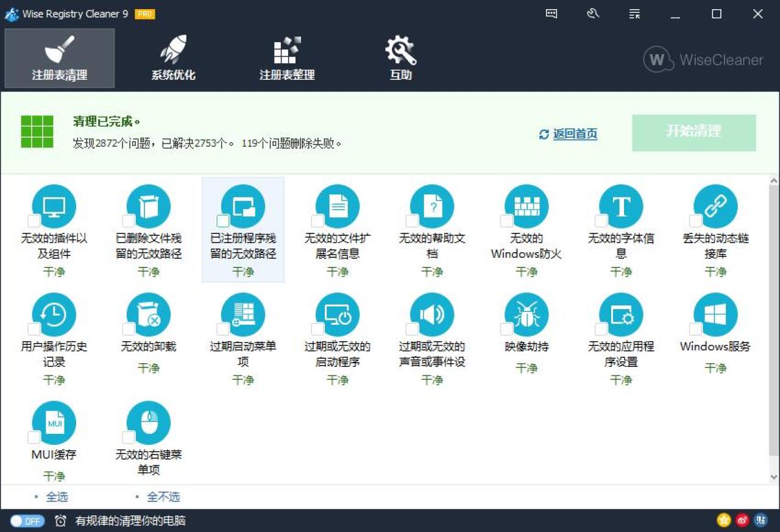Click the 返回首页 link
Screen dimensions: 780x532
pyautogui.click(x=575, y=134)
